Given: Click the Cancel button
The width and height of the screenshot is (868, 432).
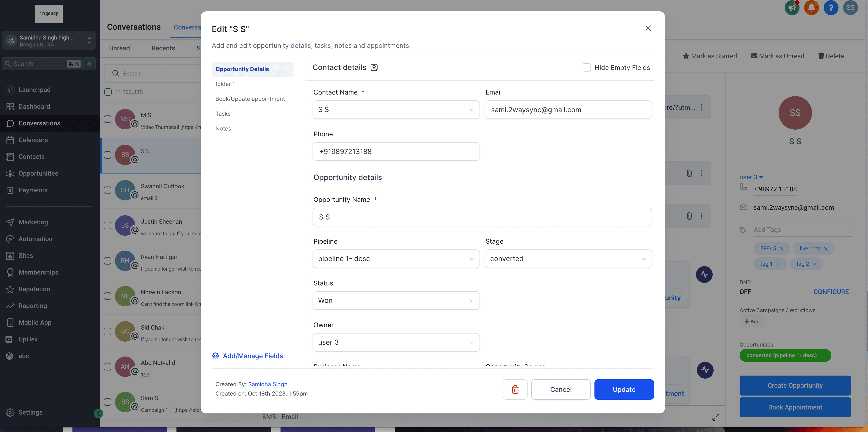Looking at the screenshot, I should click(x=561, y=389).
